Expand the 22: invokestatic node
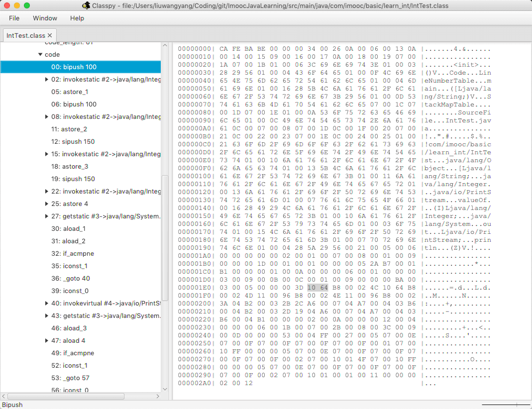Viewport: 532px width, 409px height. (46, 191)
